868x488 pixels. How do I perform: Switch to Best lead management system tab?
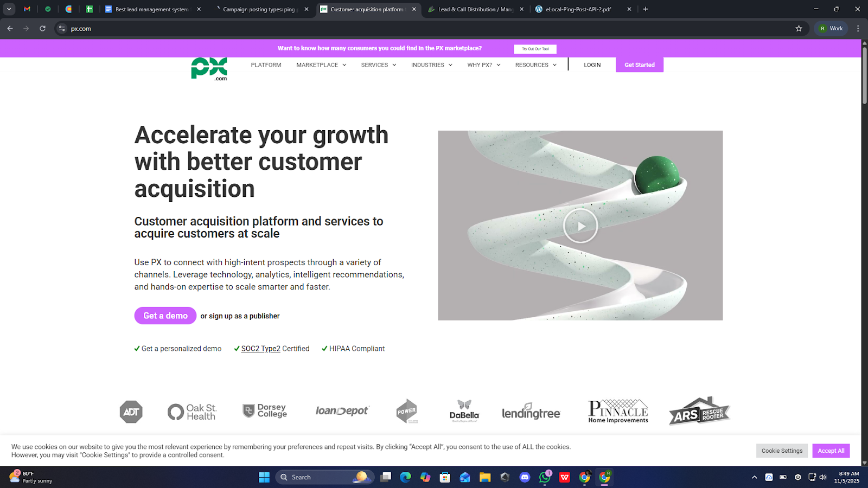(152, 9)
